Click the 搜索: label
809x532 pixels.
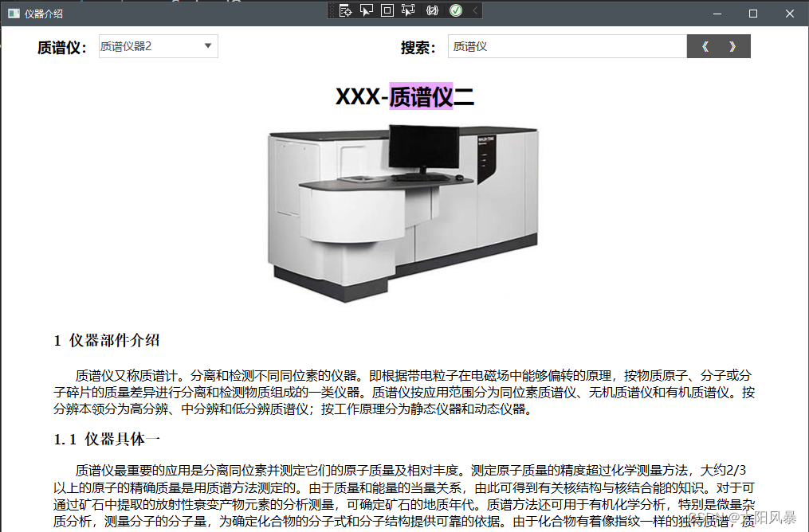(418, 48)
